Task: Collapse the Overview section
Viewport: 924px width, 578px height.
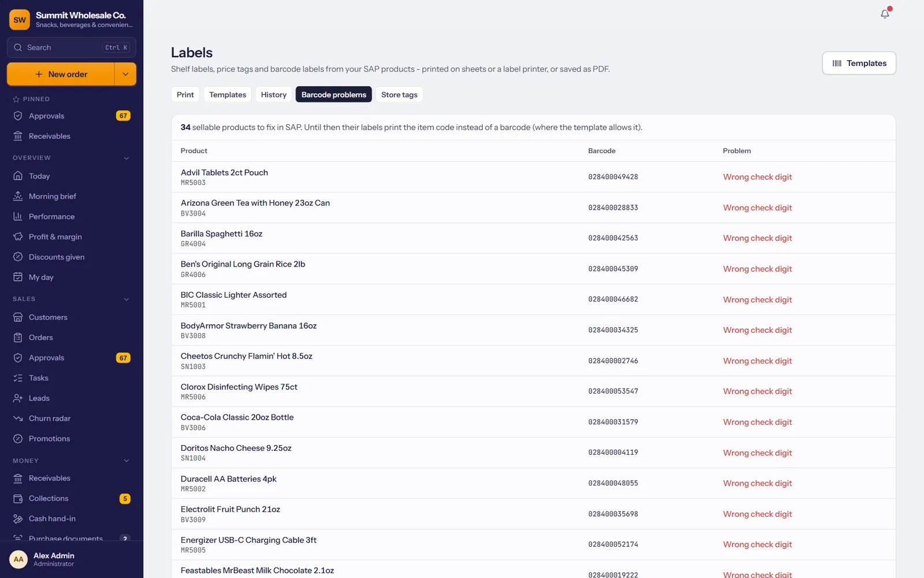Action: [x=126, y=158]
